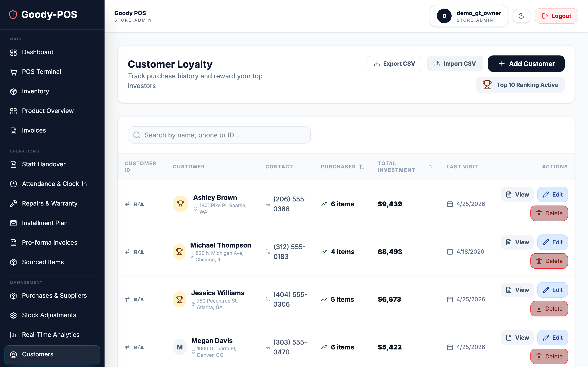
Task: Export the customer list as CSV
Action: 394,64
